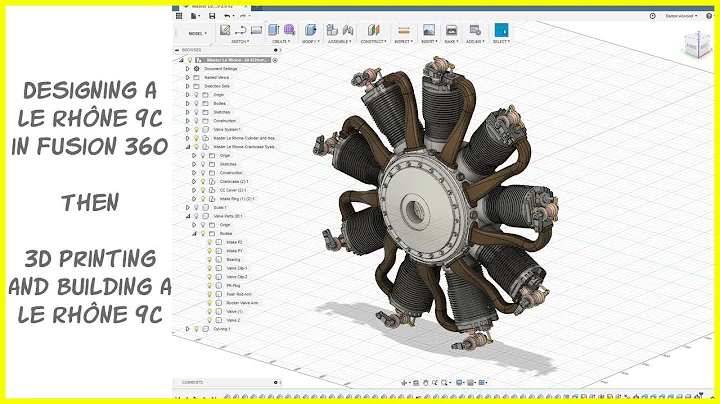This screenshot has width=720, height=404.
Task: Open the SKETCH menu
Action: click(240, 41)
